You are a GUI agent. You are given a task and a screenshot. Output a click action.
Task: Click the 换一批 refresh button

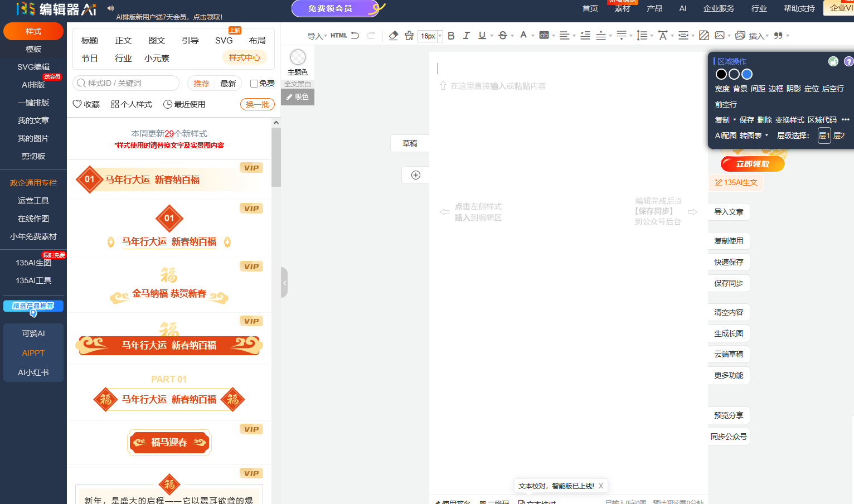[258, 104]
